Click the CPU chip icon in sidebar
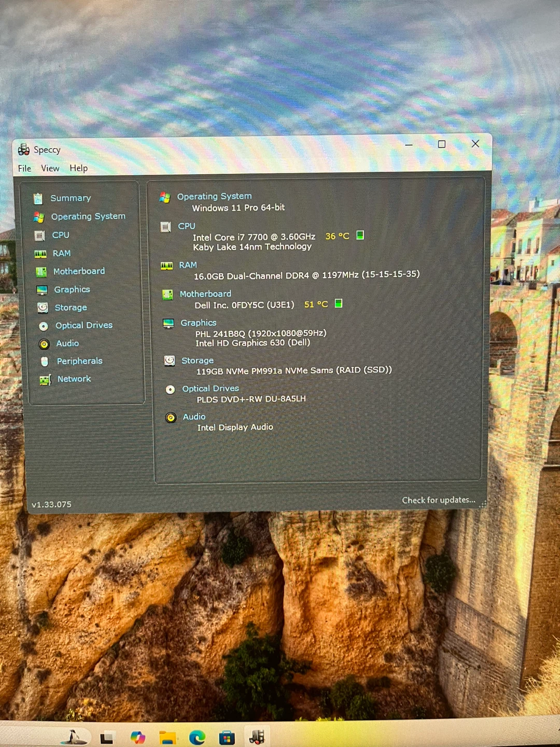The width and height of the screenshot is (560, 747). click(x=39, y=236)
